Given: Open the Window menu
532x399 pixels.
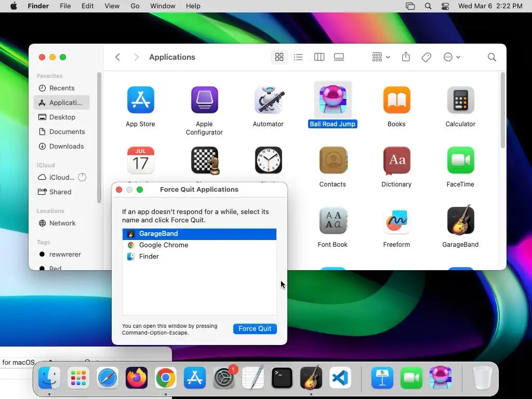Looking at the screenshot, I should click(x=163, y=6).
